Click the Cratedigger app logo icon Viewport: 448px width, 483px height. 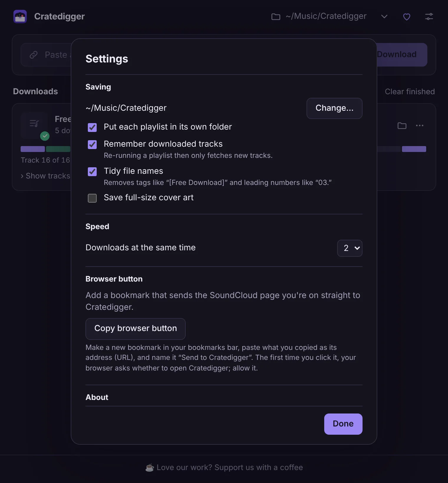[x=20, y=16]
